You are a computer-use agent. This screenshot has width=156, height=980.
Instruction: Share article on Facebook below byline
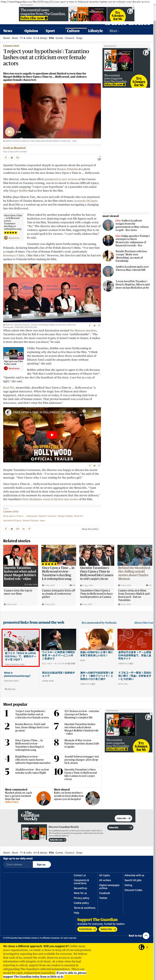6,157
